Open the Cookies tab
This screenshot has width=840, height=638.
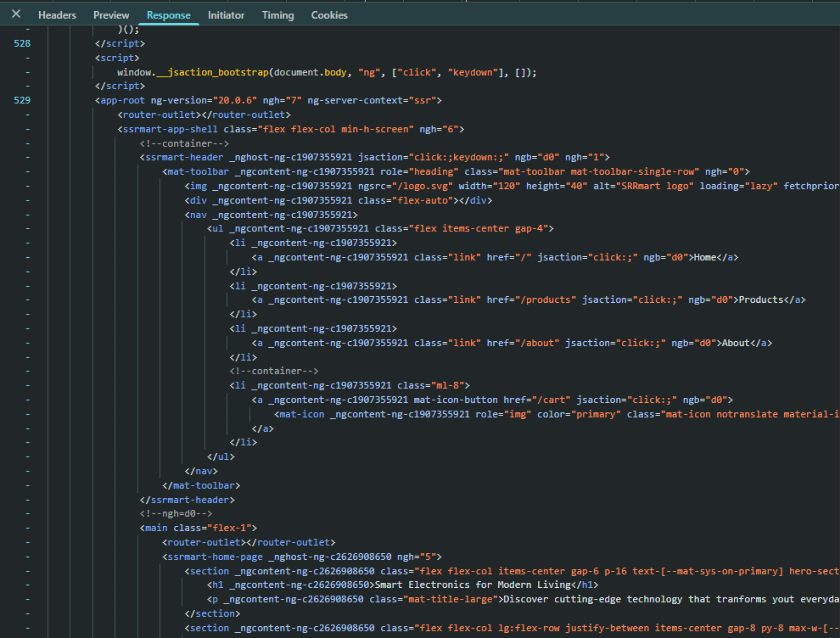(x=329, y=15)
